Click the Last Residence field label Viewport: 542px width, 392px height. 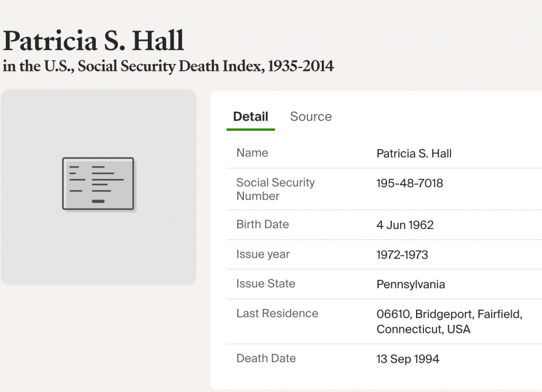277,313
